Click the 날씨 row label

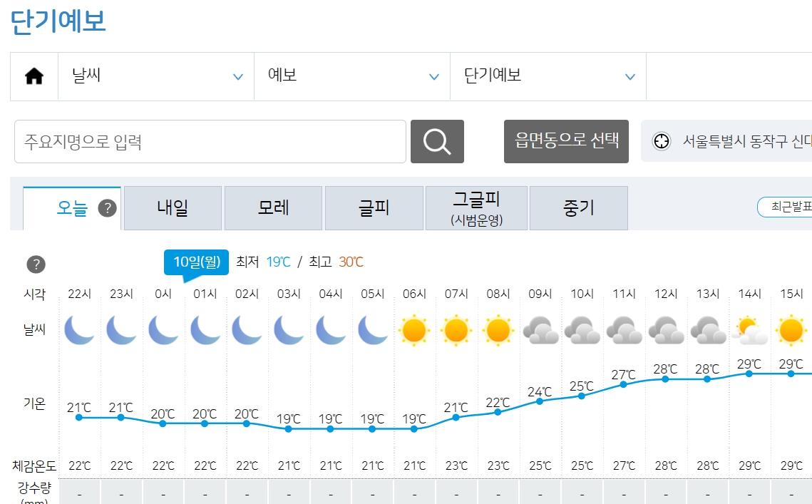pos(34,329)
